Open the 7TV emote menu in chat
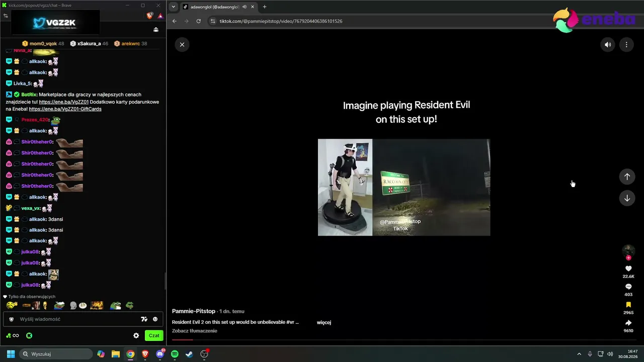 tap(144, 319)
